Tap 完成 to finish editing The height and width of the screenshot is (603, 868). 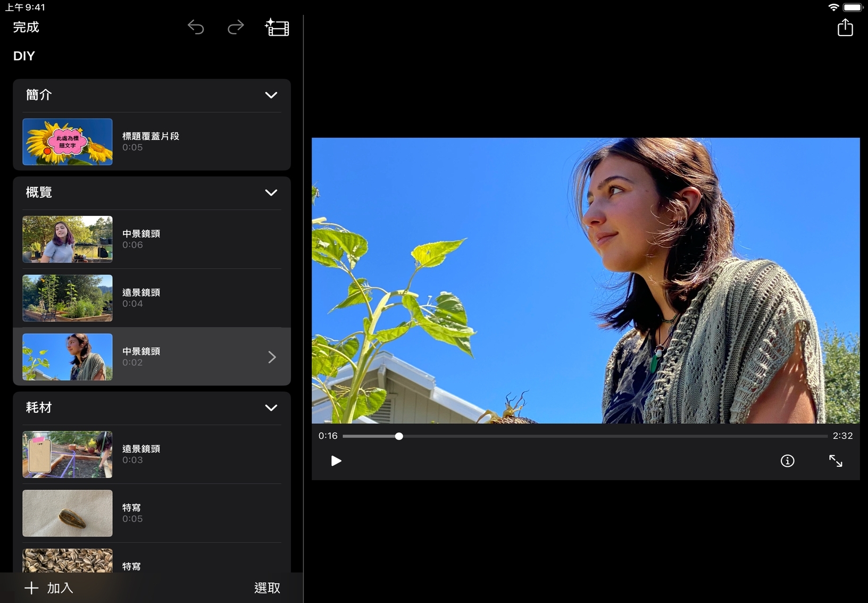coord(26,27)
